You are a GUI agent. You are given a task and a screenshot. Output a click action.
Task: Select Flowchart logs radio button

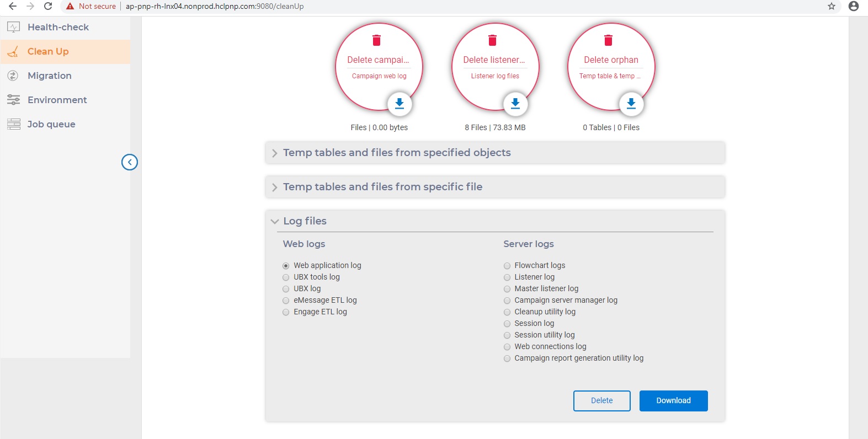(507, 266)
